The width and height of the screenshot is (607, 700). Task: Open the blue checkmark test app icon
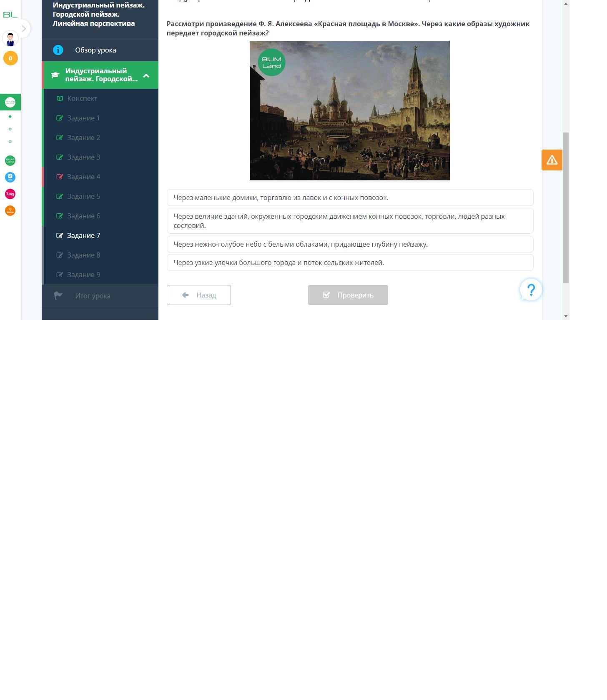pyautogui.click(x=10, y=177)
